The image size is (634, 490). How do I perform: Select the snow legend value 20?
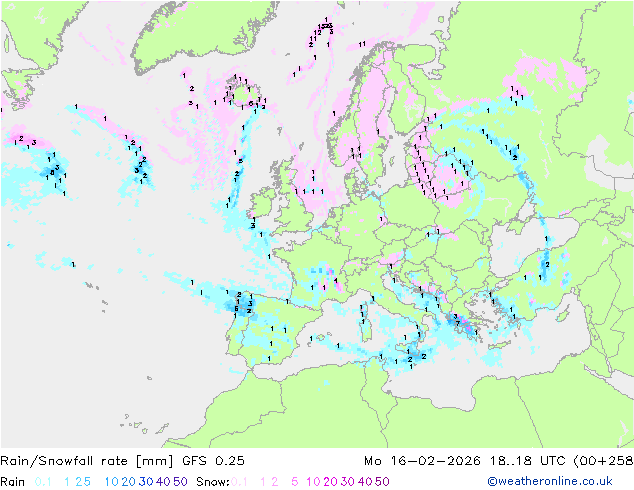330,482
